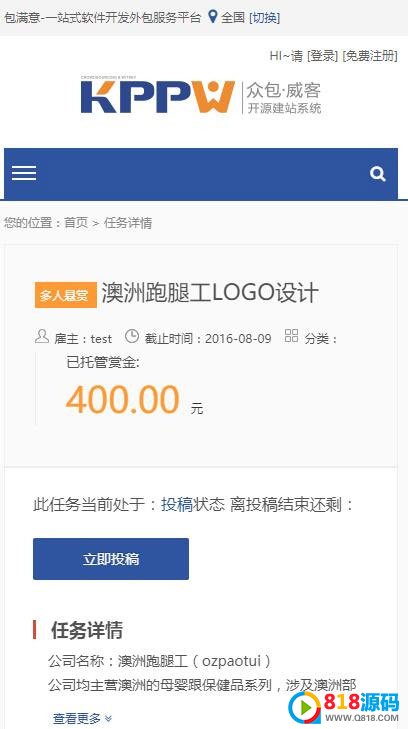Click the task title 澳洲跑腿工LOGO设计

(x=210, y=293)
